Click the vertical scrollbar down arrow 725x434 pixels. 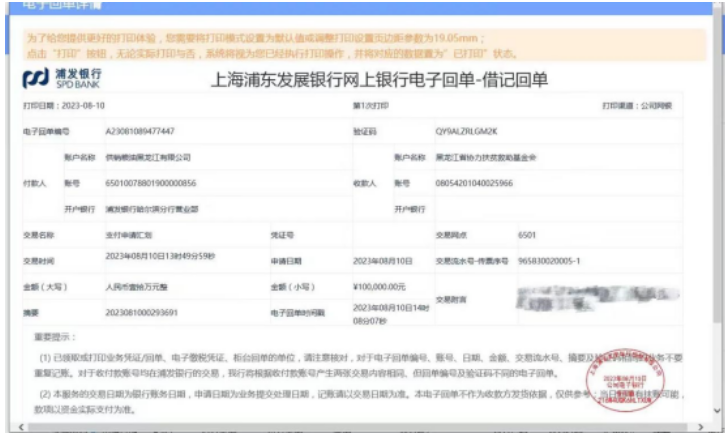[x=717, y=410]
